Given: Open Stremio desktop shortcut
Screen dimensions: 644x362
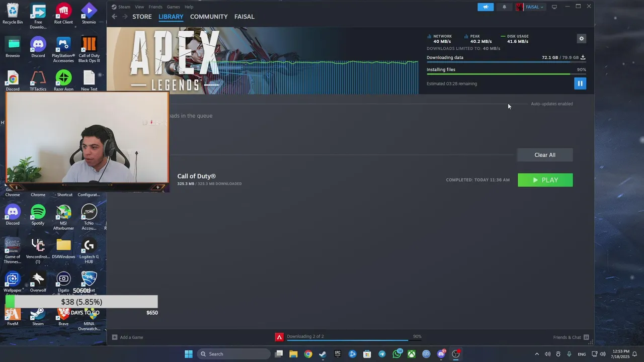Looking at the screenshot, I should coord(89,14).
